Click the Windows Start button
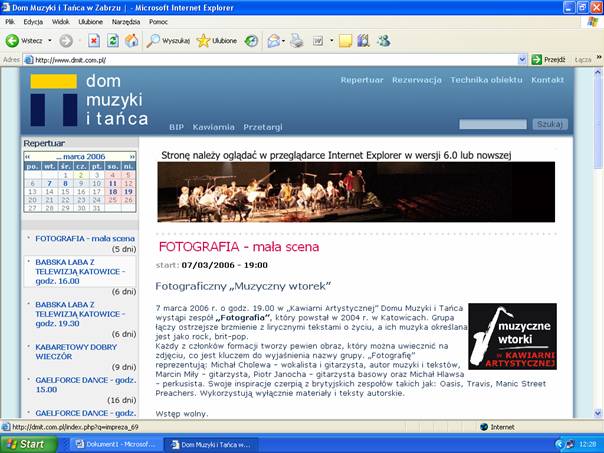This screenshot has height=453, width=604. [27, 444]
